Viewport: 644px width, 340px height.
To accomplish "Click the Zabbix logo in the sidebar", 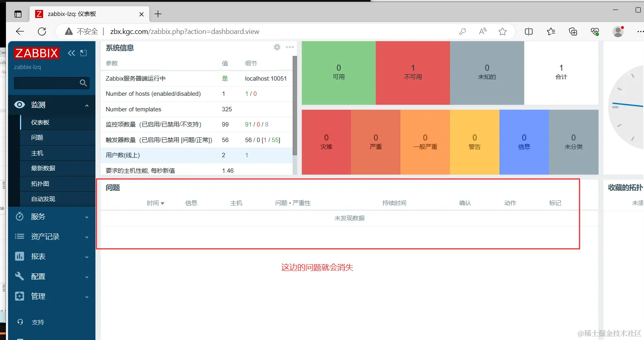I will (36, 53).
